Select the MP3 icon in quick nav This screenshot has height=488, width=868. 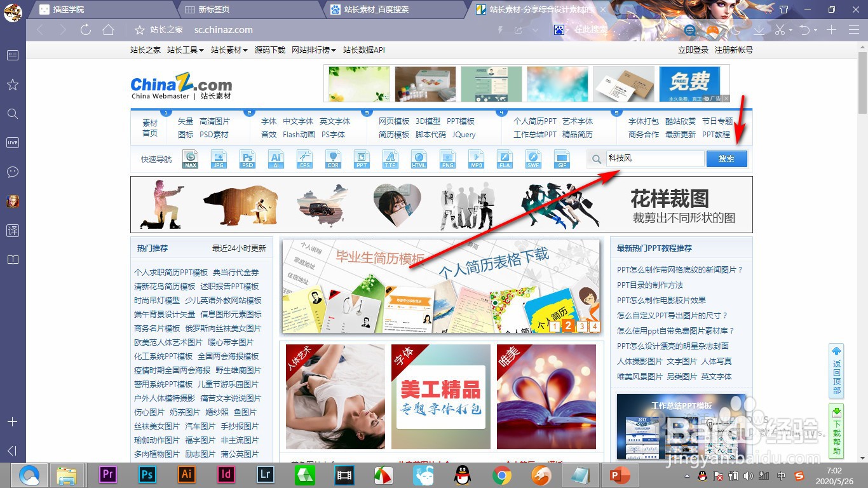coord(476,159)
